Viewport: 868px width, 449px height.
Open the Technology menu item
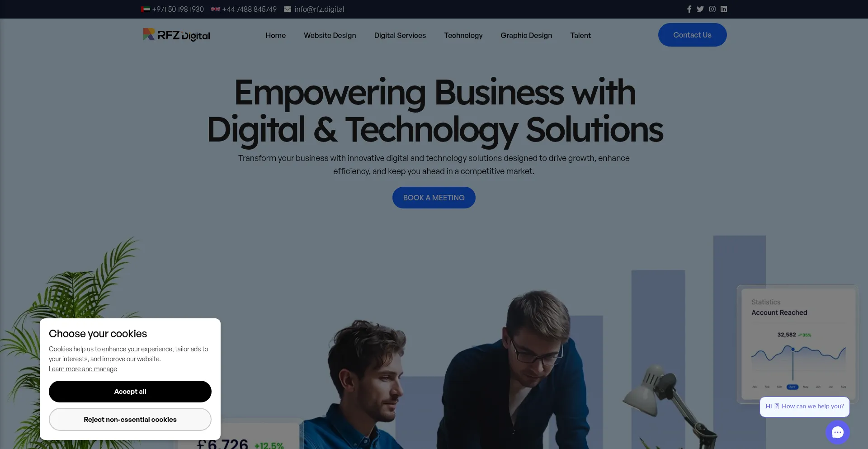coord(463,35)
